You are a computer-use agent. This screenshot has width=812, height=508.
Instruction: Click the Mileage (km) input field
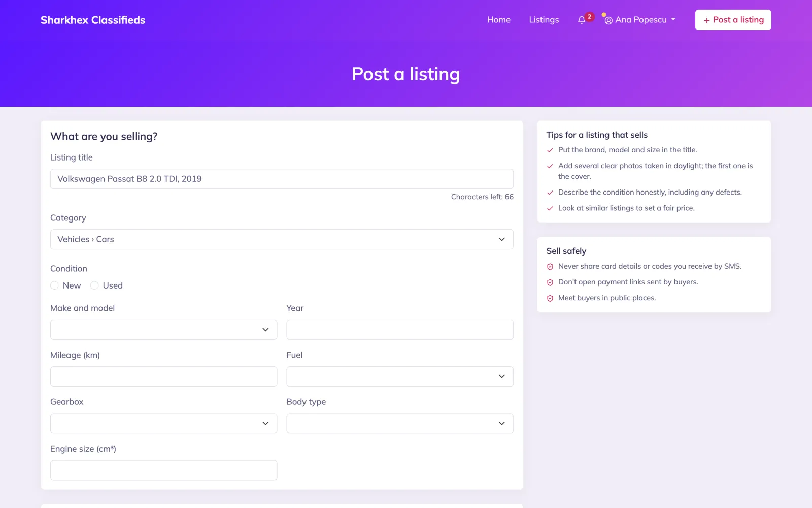pyautogui.click(x=163, y=376)
